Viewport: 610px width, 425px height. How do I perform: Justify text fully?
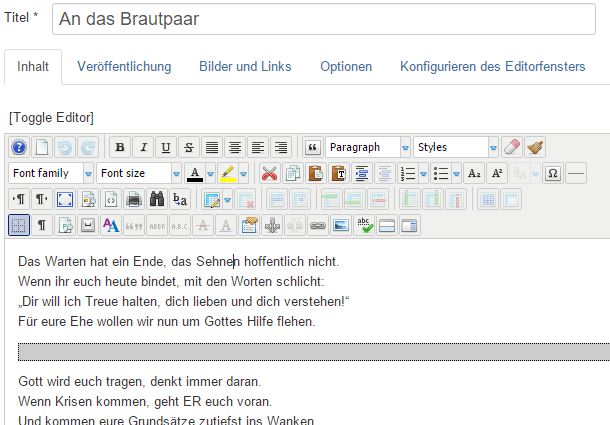coord(212,148)
